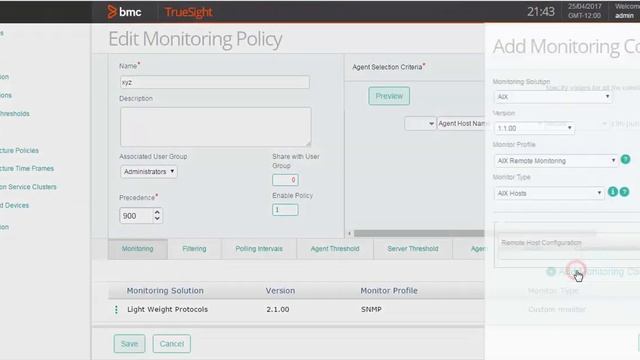Decrease the Precedence value with down arrow
This screenshot has width=640, height=360.
coord(157,219)
